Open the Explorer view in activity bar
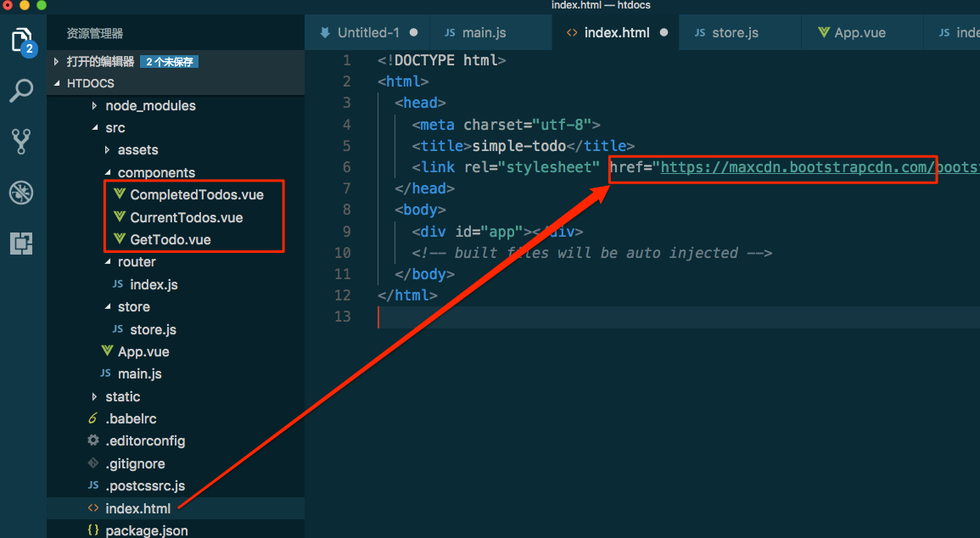The width and height of the screenshot is (980, 538). 22,40
